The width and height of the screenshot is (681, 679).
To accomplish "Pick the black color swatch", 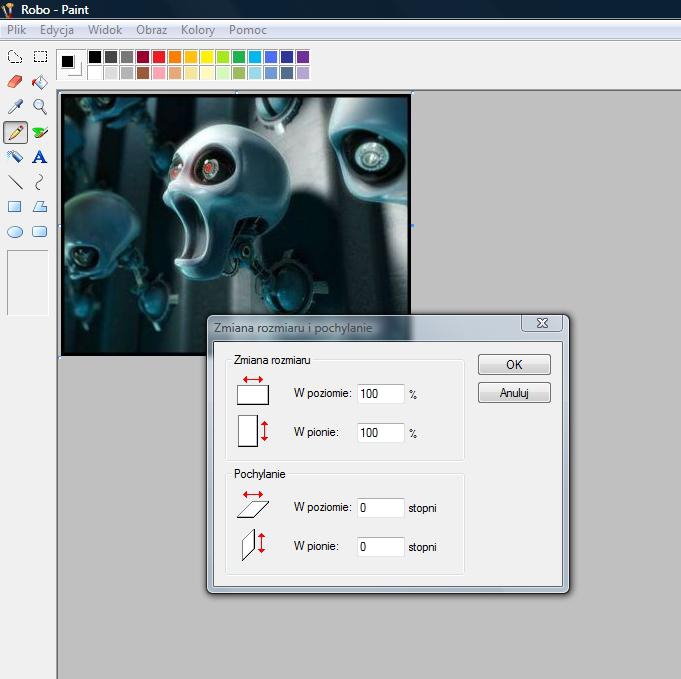I will [95, 57].
